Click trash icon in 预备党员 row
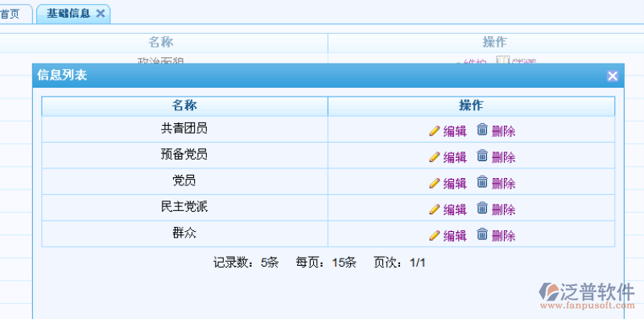 [482, 155]
